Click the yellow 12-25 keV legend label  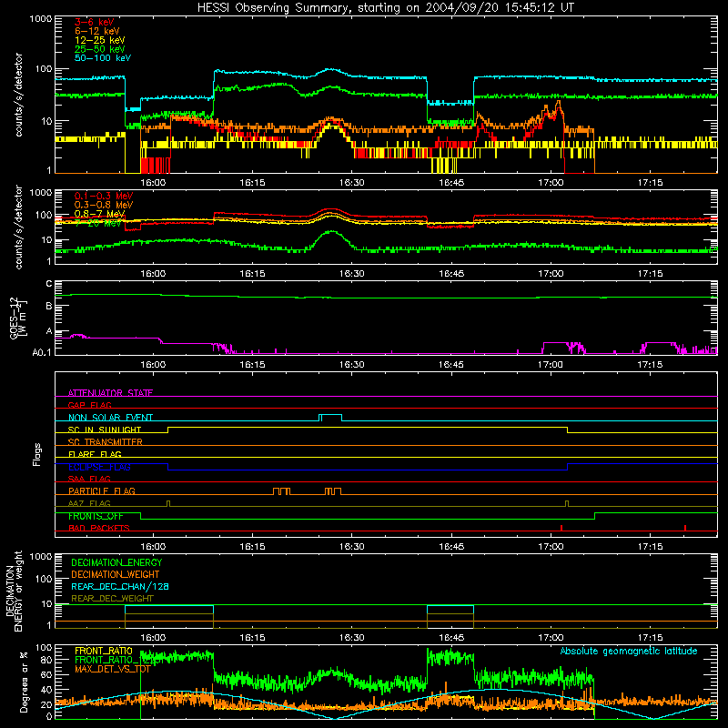pyautogui.click(x=100, y=40)
